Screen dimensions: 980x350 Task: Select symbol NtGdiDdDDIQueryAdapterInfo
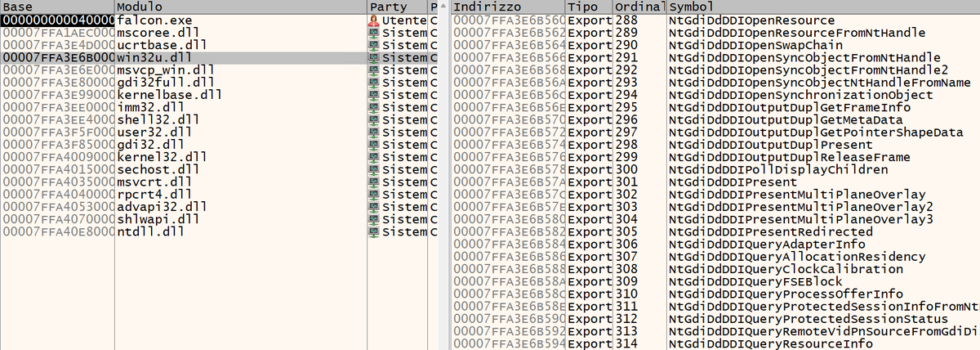[x=767, y=244]
